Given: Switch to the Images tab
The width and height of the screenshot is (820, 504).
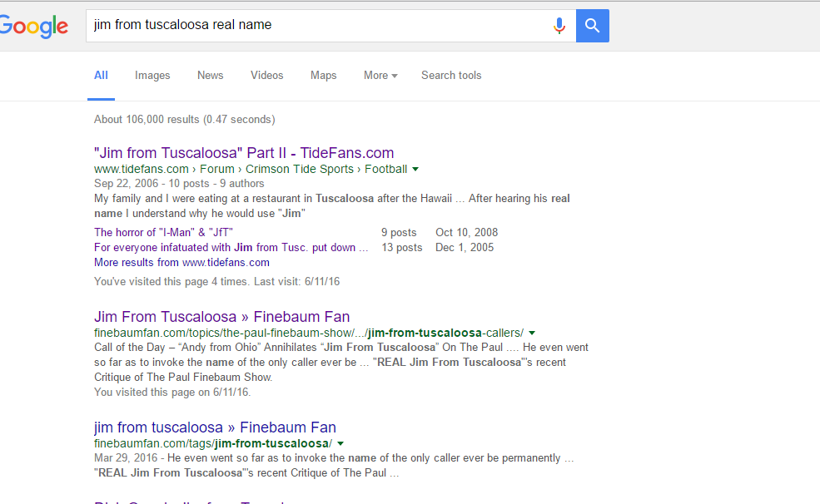Looking at the screenshot, I should click(x=152, y=76).
